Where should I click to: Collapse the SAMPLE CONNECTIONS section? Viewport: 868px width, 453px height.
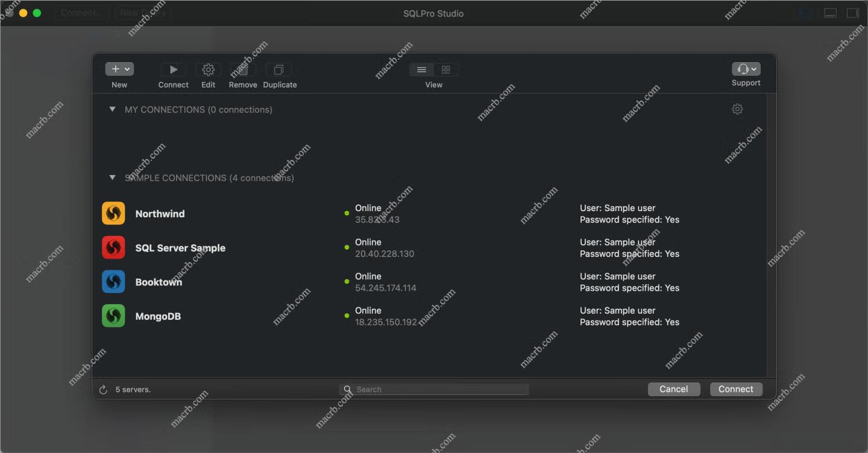(x=112, y=177)
